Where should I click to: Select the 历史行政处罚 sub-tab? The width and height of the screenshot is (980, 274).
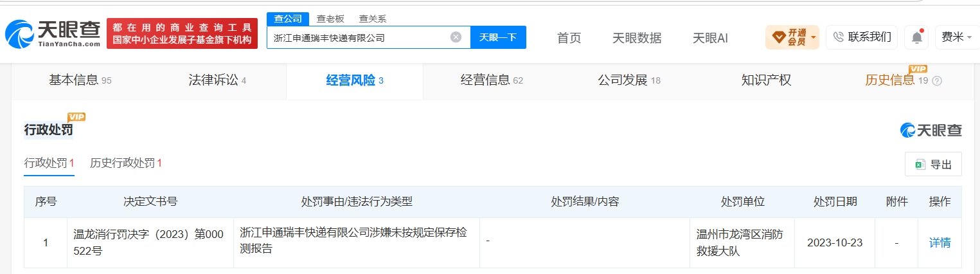pos(126,163)
